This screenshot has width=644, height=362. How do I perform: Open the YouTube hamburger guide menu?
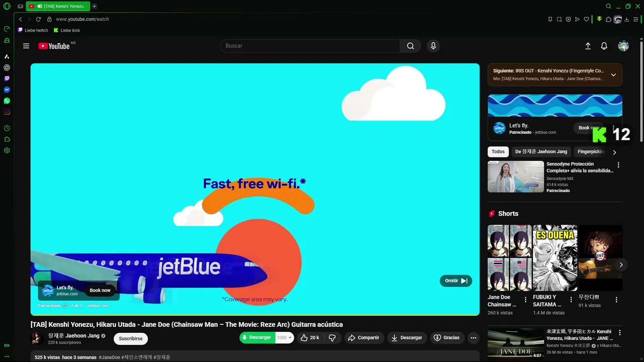coord(26,46)
